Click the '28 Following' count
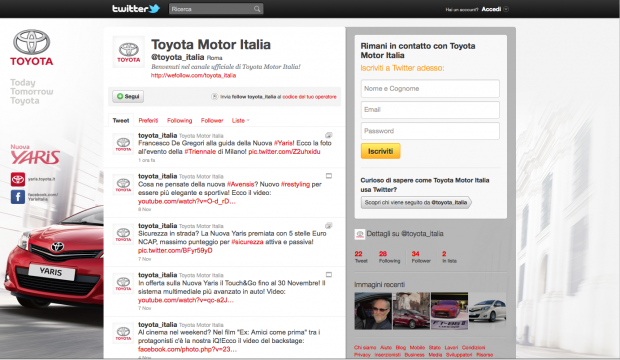Image resolution: width=620 pixels, height=360 pixels. click(x=389, y=257)
